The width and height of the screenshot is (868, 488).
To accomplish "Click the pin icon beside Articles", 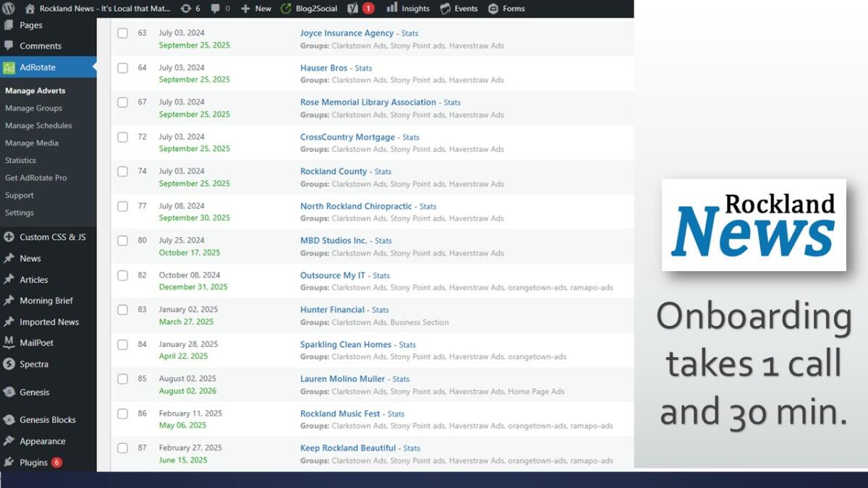I will [9, 279].
